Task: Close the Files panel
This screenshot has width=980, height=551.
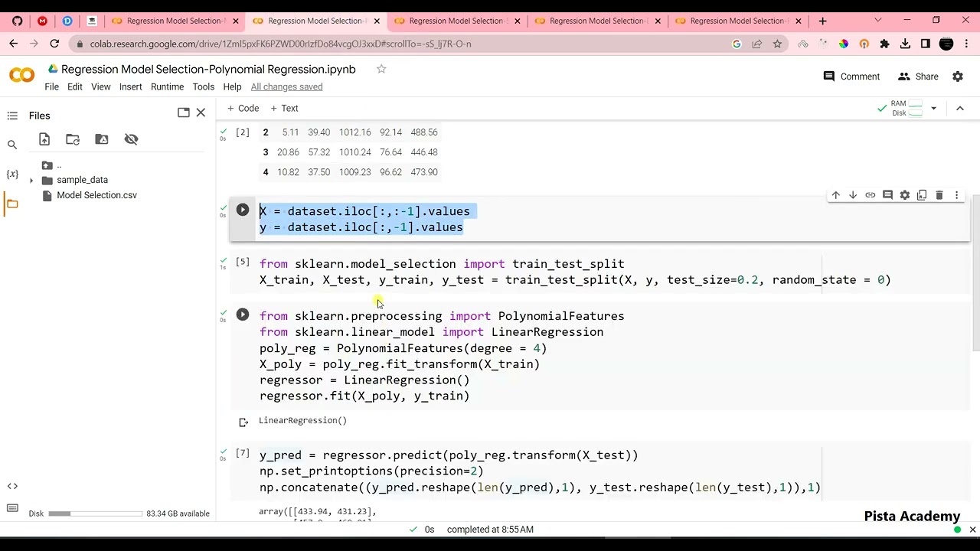Action: point(201,112)
